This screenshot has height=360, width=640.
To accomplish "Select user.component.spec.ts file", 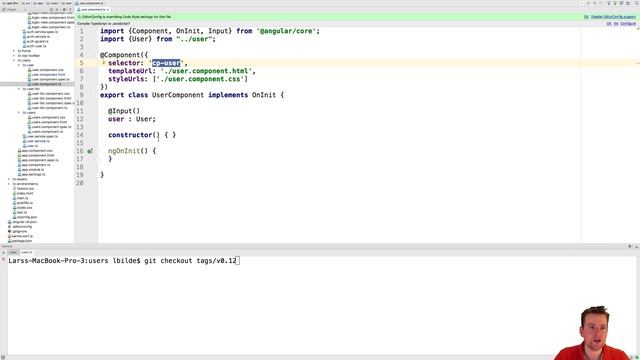I will click(48, 79).
